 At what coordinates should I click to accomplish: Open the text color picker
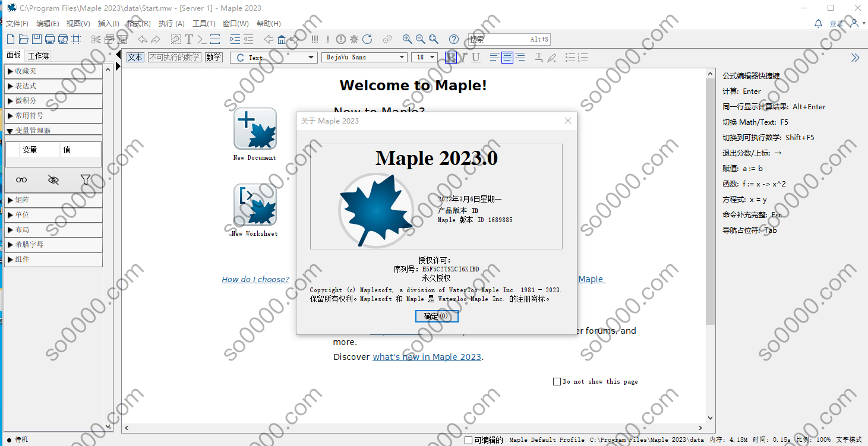(539, 57)
